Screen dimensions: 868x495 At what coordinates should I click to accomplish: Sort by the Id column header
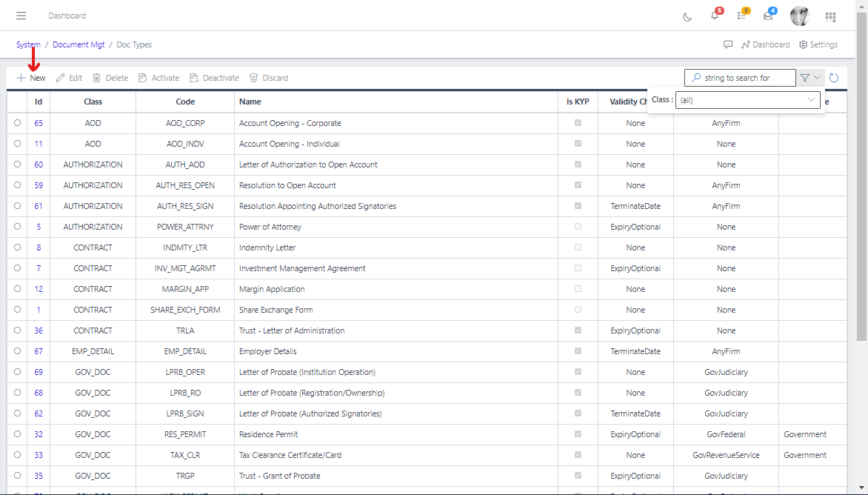point(39,102)
